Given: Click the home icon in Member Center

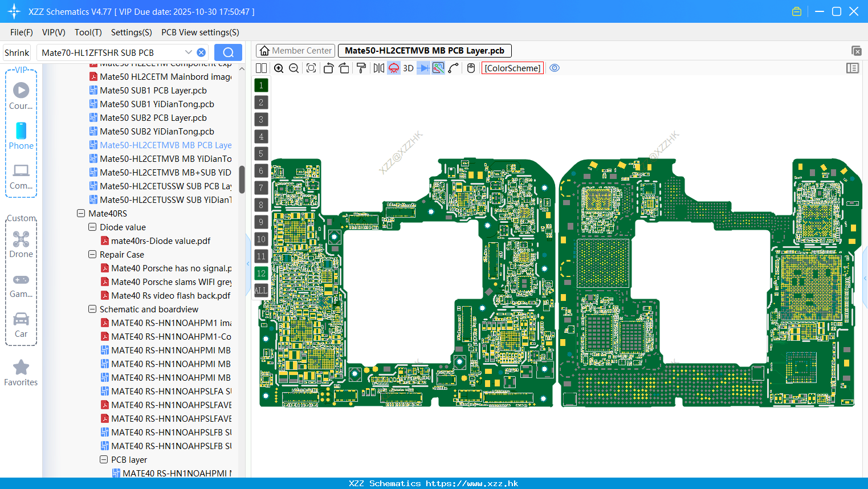Looking at the screenshot, I should click(x=264, y=51).
